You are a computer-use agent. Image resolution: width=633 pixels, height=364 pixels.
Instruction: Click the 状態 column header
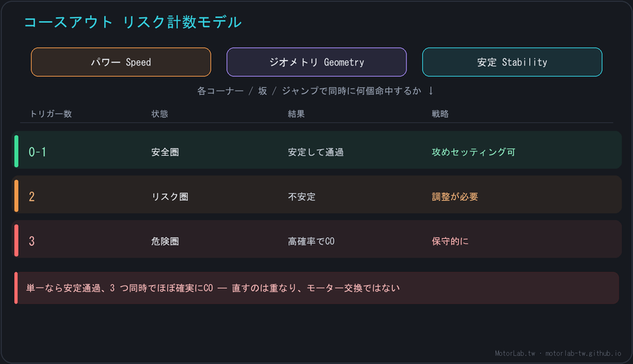160,114
